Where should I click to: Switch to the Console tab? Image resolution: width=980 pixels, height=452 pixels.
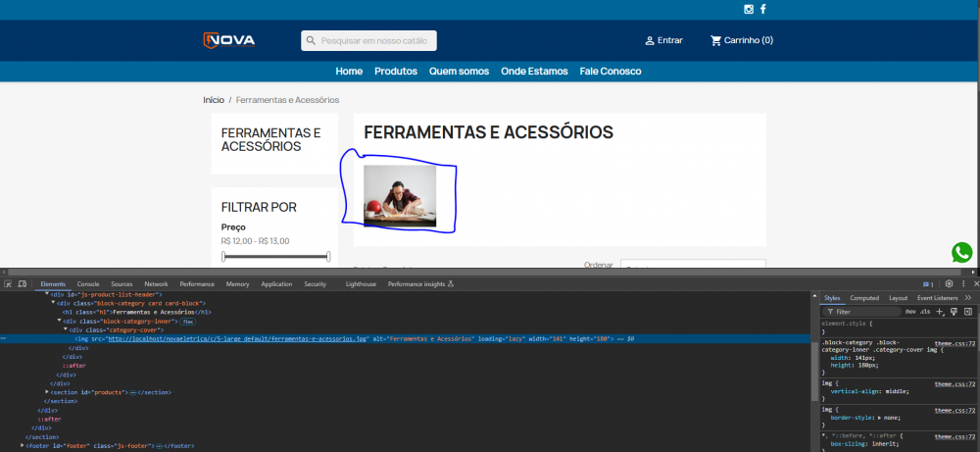[x=88, y=283]
